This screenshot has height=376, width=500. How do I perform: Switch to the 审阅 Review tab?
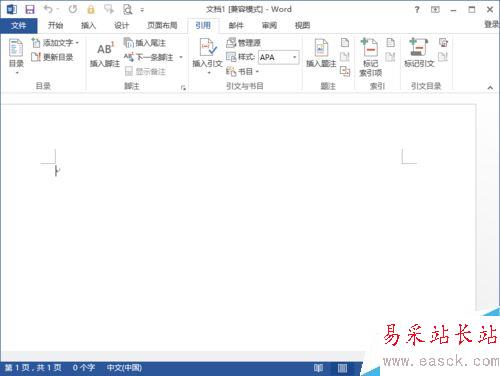[269, 25]
